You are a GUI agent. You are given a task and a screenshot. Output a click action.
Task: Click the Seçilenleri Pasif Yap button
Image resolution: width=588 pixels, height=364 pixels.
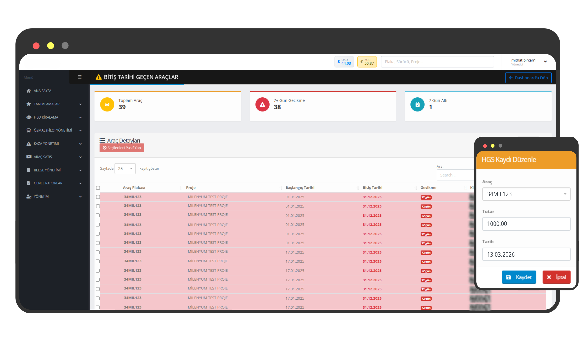(122, 148)
